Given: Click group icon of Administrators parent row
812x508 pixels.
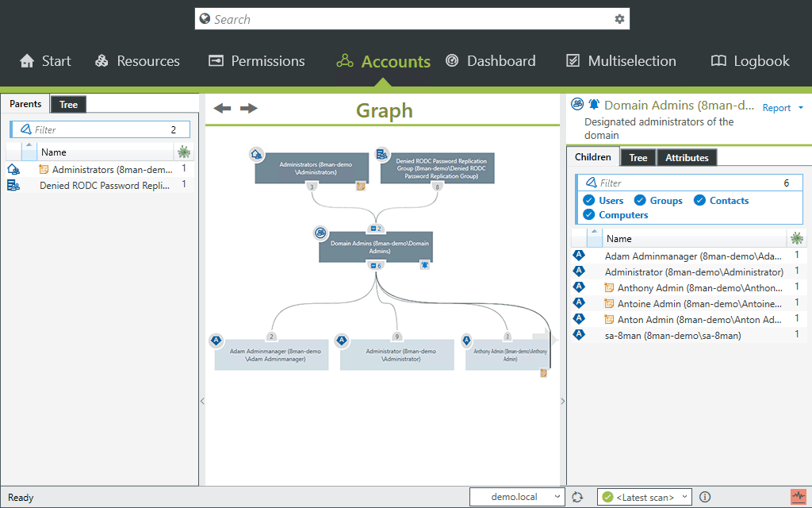Looking at the screenshot, I should (x=13, y=169).
